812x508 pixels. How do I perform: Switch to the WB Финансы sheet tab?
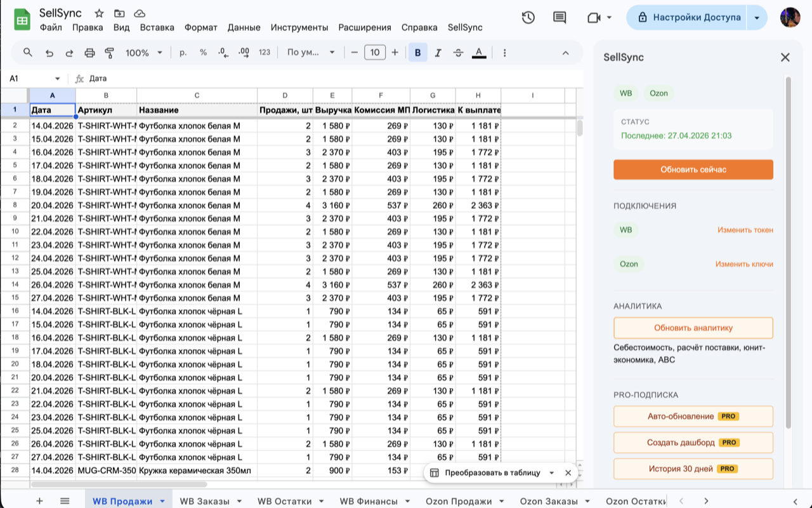tap(369, 501)
